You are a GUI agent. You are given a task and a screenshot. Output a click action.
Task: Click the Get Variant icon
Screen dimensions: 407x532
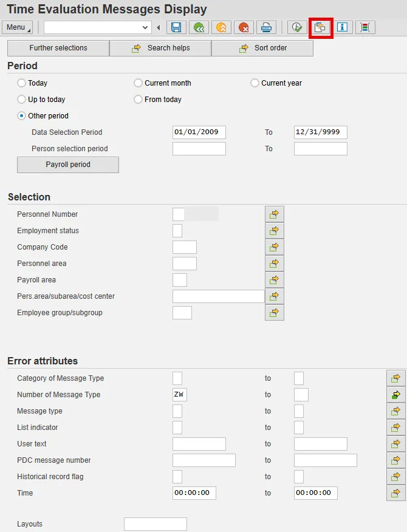coord(320,27)
